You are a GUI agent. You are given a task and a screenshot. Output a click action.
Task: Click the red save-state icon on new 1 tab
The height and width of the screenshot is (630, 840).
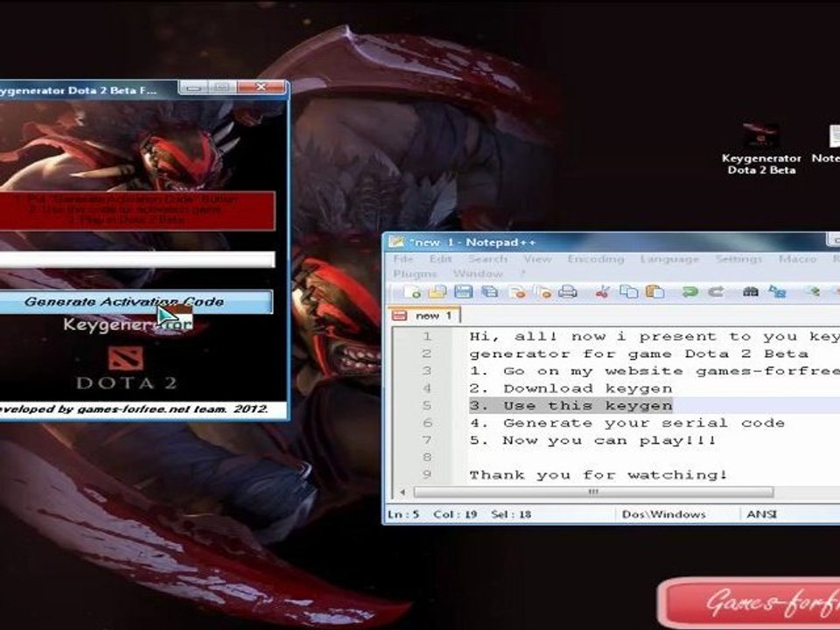point(399,315)
